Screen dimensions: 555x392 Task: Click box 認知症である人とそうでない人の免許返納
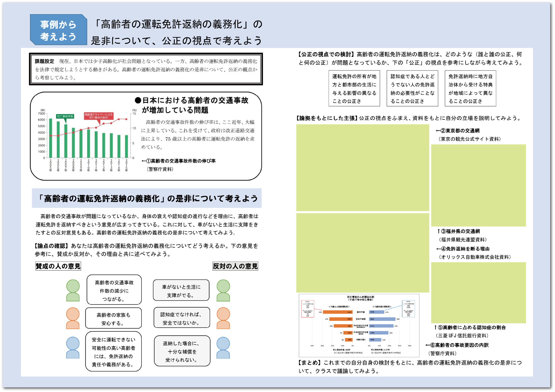coord(412,88)
